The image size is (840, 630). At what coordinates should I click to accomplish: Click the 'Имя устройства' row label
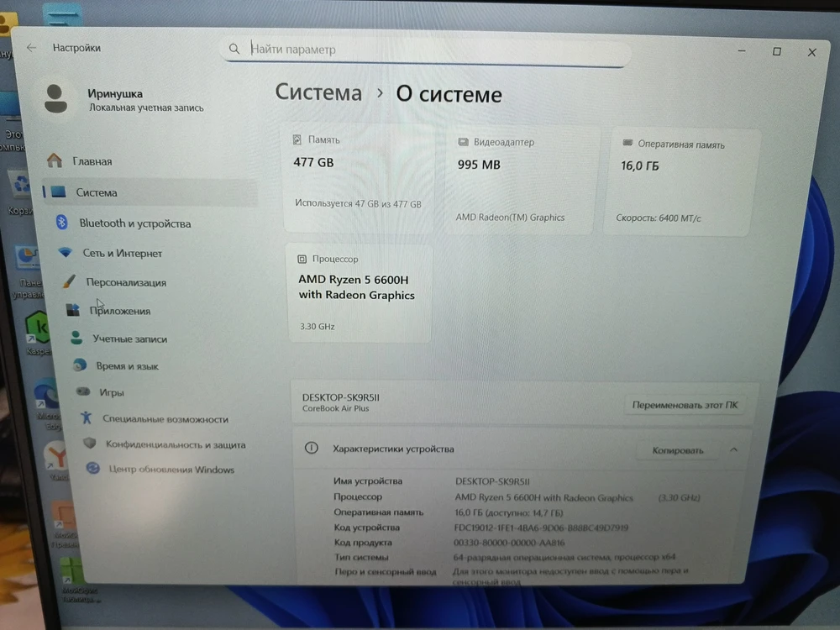pos(368,481)
